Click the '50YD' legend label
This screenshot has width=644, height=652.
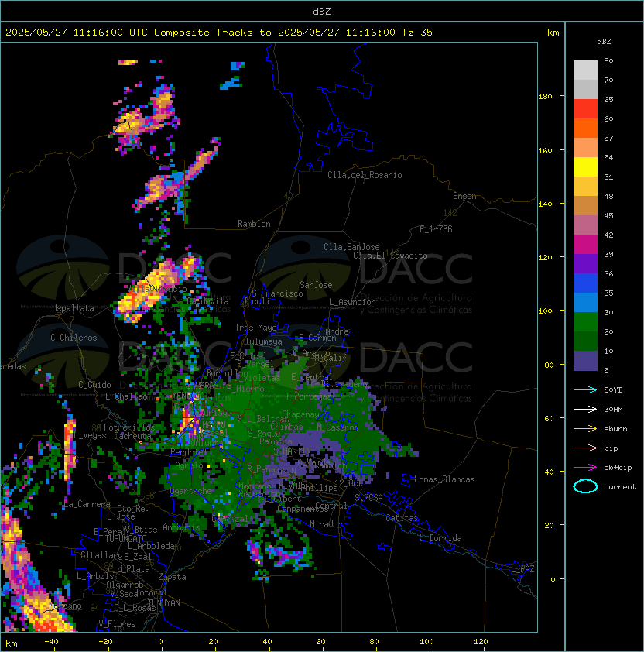[x=613, y=390]
